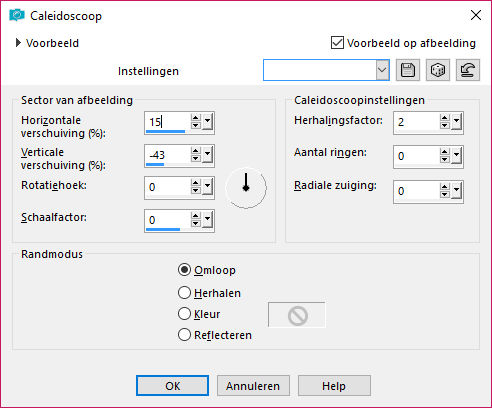Open the Radiale zuiging slider dropdown arrow
The height and width of the screenshot is (408, 492).
(x=456, y=191)
